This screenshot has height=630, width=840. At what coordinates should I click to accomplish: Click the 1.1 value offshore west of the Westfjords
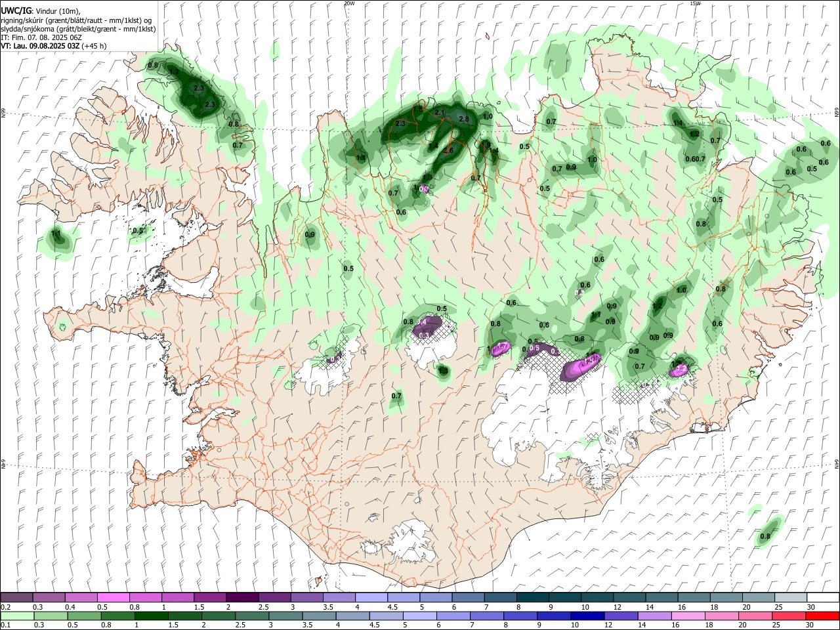[x=56, y=233]
